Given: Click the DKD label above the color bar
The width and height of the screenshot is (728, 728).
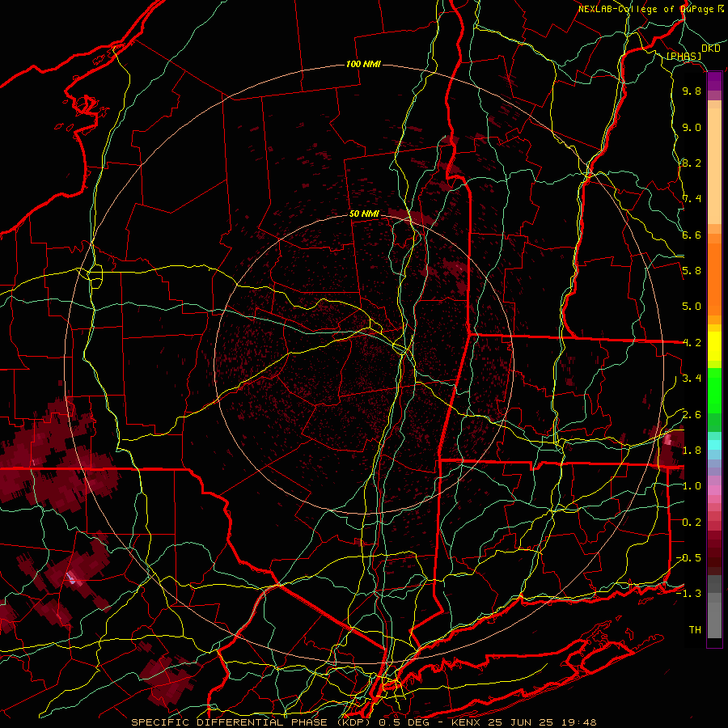Looking at the screenshot, I should 710,49.
